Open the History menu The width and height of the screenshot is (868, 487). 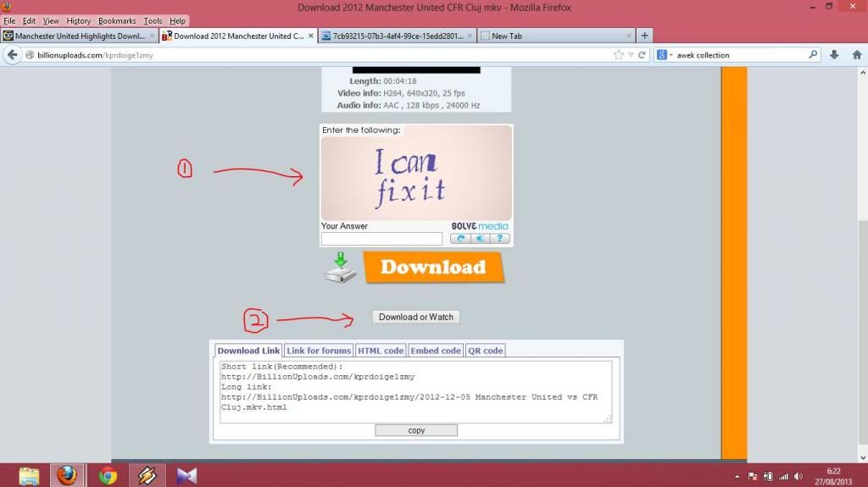click(78, 21)
